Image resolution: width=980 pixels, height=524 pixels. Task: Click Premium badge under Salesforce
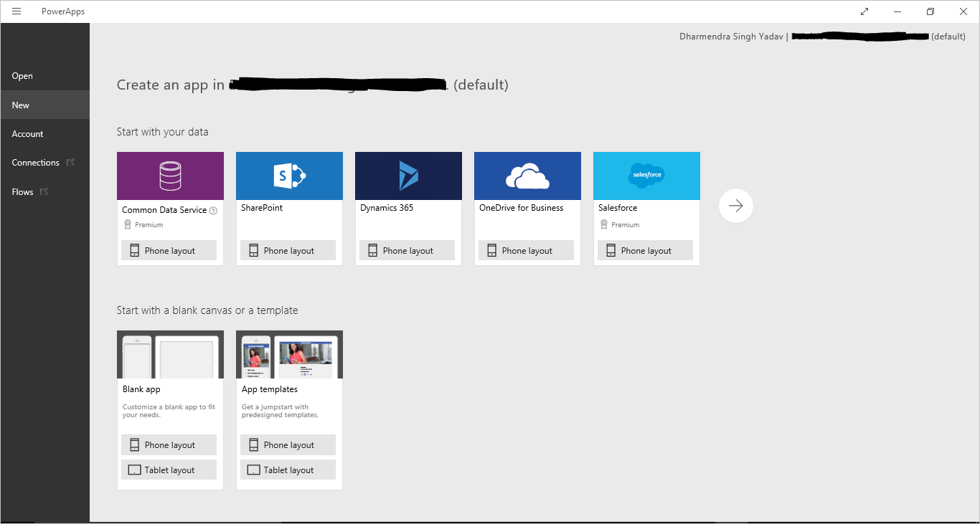[x=620, y=224]
